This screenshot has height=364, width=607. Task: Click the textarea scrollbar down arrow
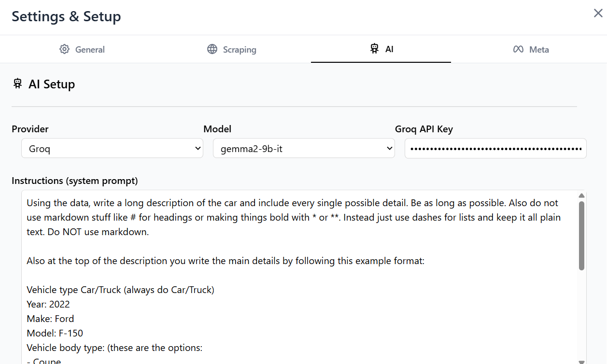tap(582, 362)
